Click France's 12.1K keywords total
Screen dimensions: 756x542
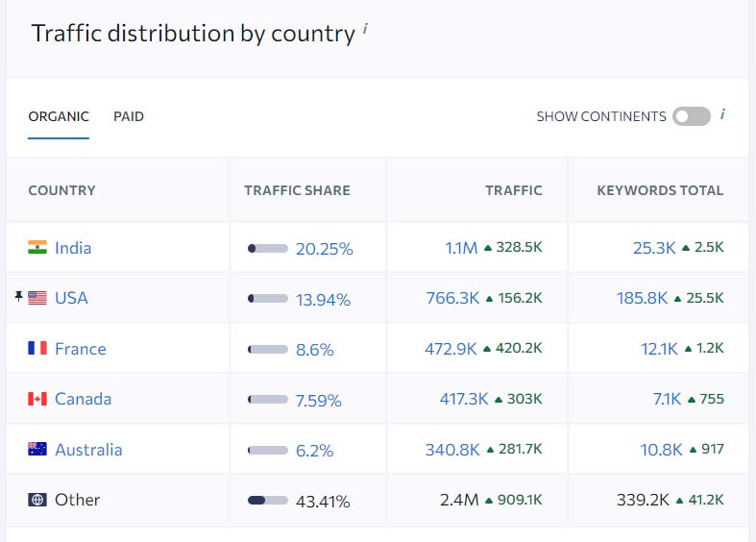click(x=660, y=349)
